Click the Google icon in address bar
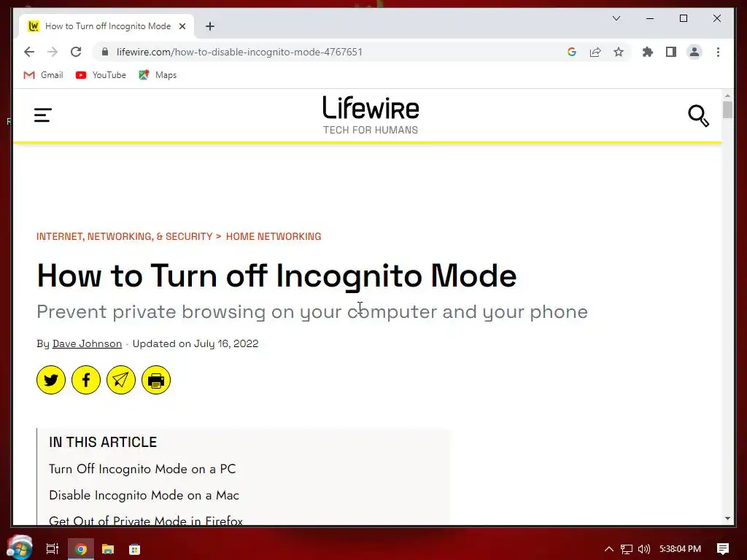Viewport: 747px width, 560px height. coord(572,52)
